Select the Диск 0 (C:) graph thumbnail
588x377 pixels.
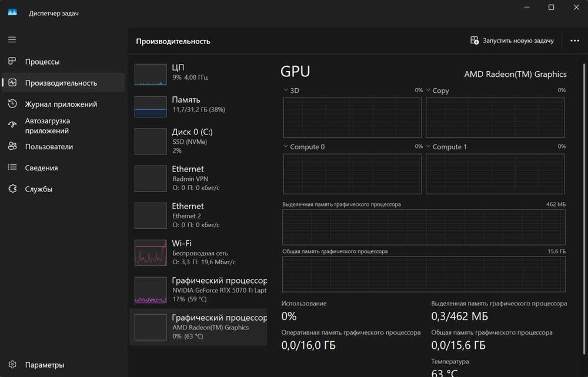pyautogui.click(x=151, y=141)
